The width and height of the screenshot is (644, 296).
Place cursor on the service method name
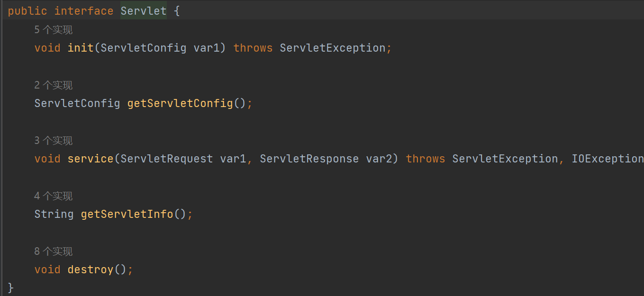[x=91, y=159]
